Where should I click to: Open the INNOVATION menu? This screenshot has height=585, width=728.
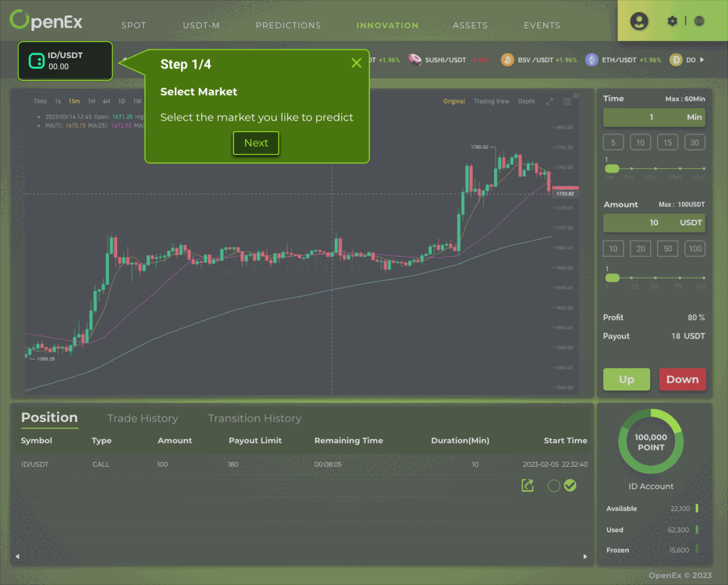point(387,25)
